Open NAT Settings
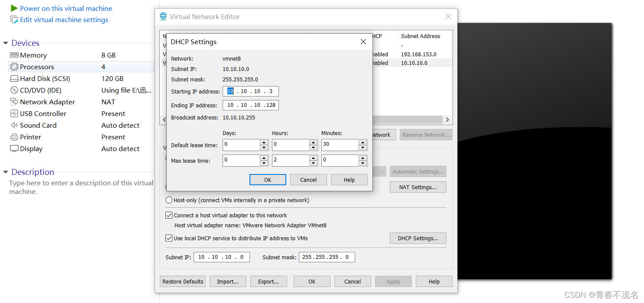Screen dimensions: 644x303 pos(418,187)
